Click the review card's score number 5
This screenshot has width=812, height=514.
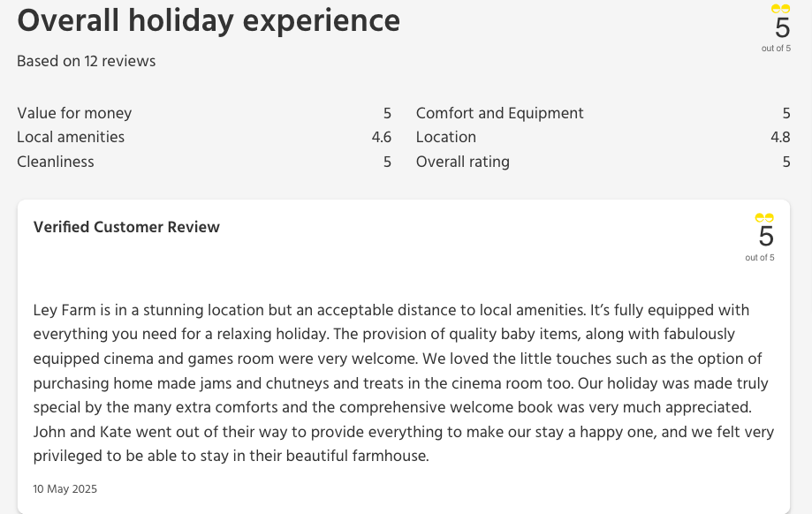coord(766,237)
